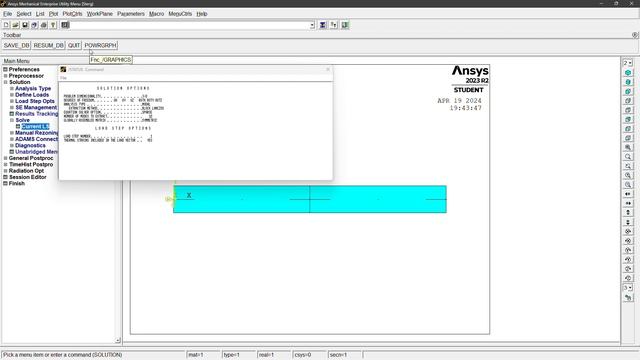Image resolution: width=640 pixels, height=360 pixels.
Task: Pan the model down arrow icon
Action: (628, 222)
